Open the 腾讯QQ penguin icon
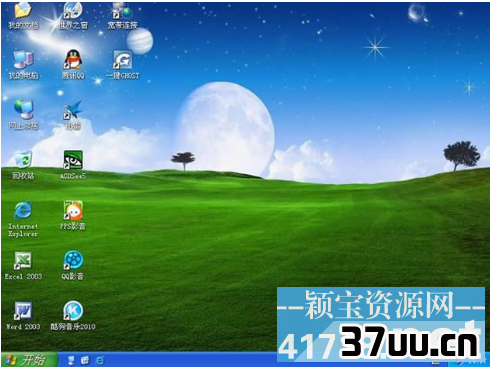The width and height of the screenshot is (490, 367). click(x=73, y=60)
